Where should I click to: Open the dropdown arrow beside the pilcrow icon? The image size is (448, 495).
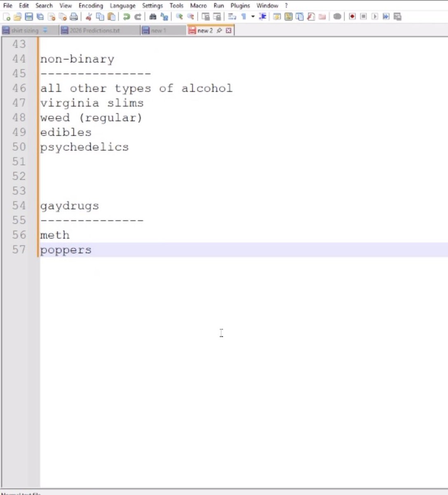tap(253, 17)
